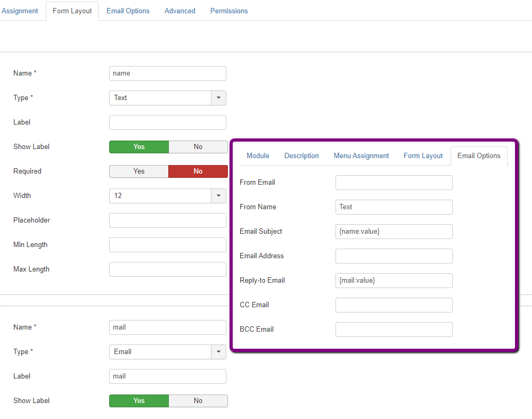The image size is (532, 419).
Task: Focus the Min Length input field
Action: coord(167,245)
